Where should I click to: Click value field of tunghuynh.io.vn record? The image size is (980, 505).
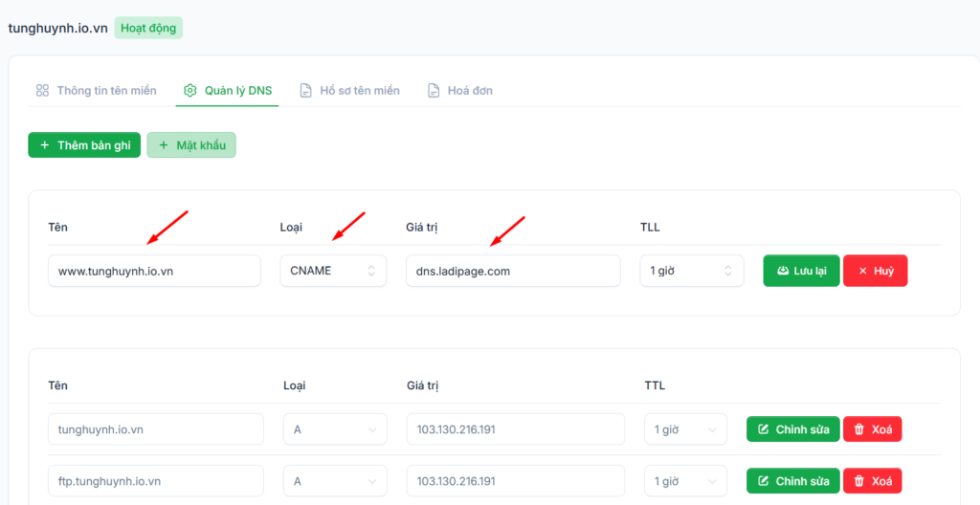[x=516, y=429]
